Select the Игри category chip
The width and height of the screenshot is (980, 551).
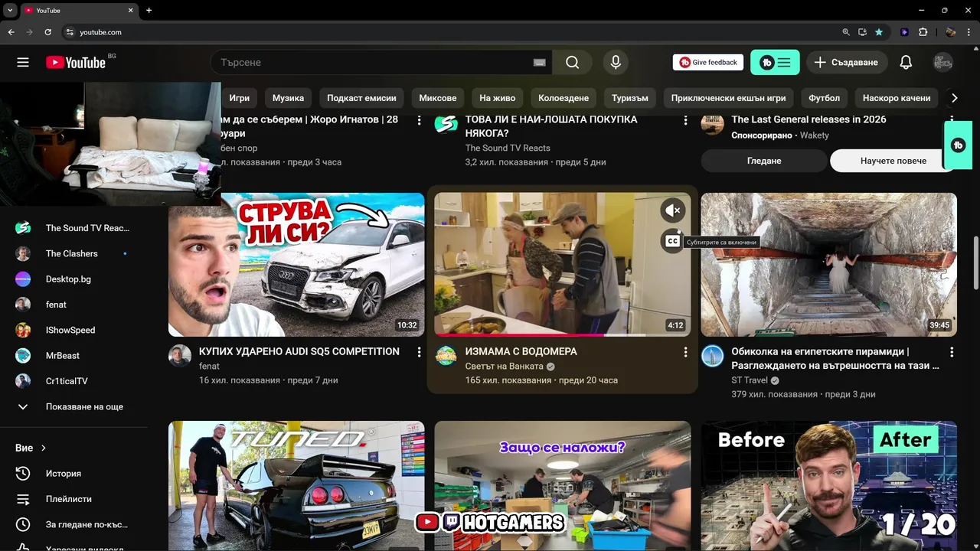point(240,98)
